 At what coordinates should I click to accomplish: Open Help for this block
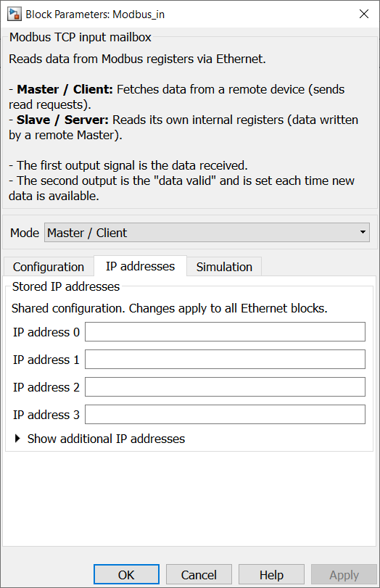(271, 574)
